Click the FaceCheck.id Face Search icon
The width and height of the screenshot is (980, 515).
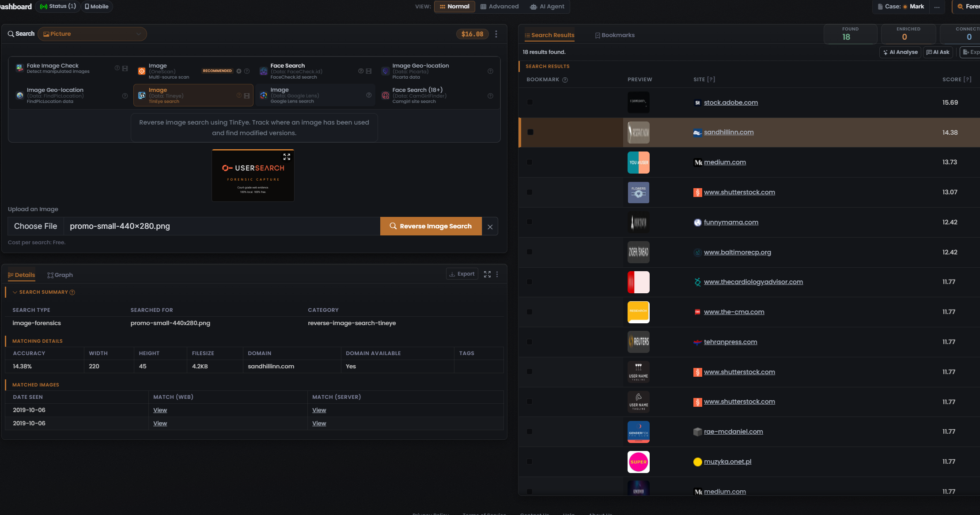(264, 71)
